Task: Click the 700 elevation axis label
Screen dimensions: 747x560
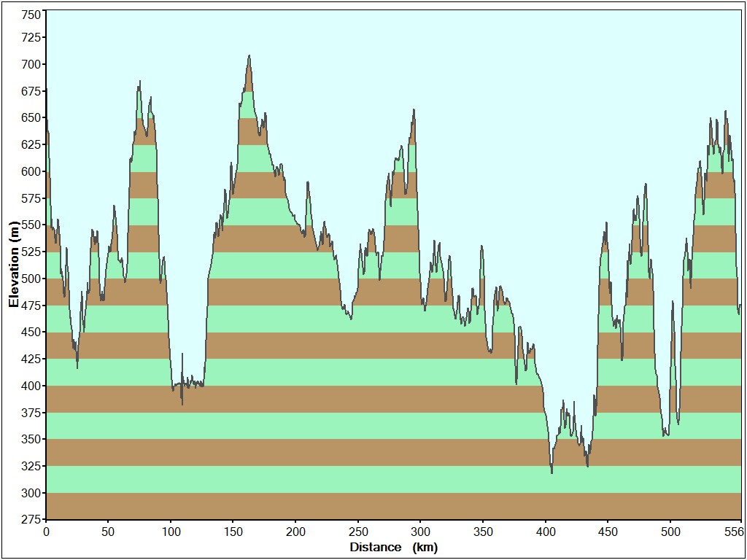Action: (x=31, y=64)
